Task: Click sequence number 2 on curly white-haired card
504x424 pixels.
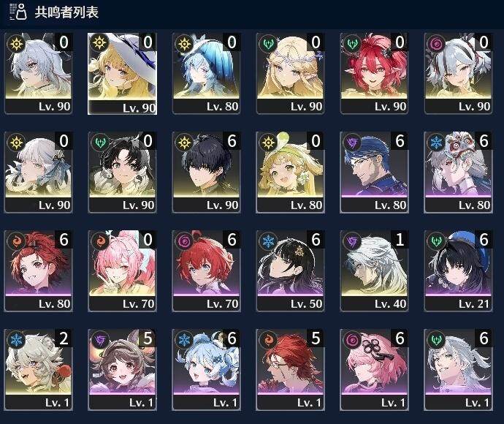Action: click(64, 338)
